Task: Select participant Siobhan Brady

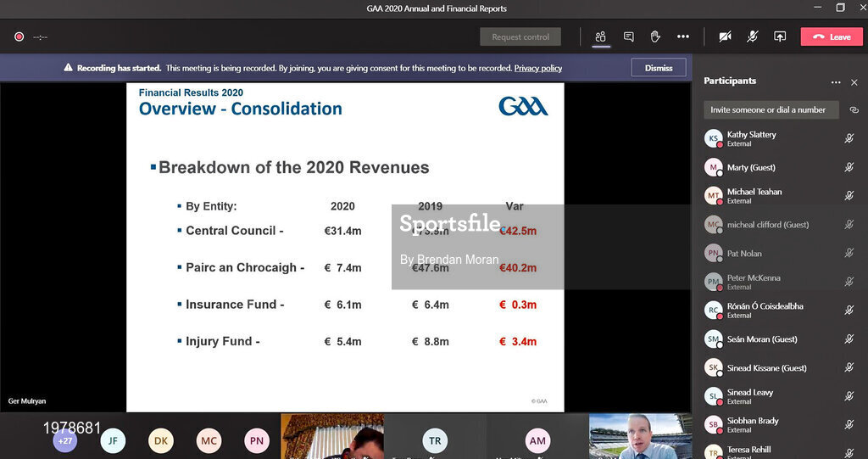Action: tap(781, 424)
